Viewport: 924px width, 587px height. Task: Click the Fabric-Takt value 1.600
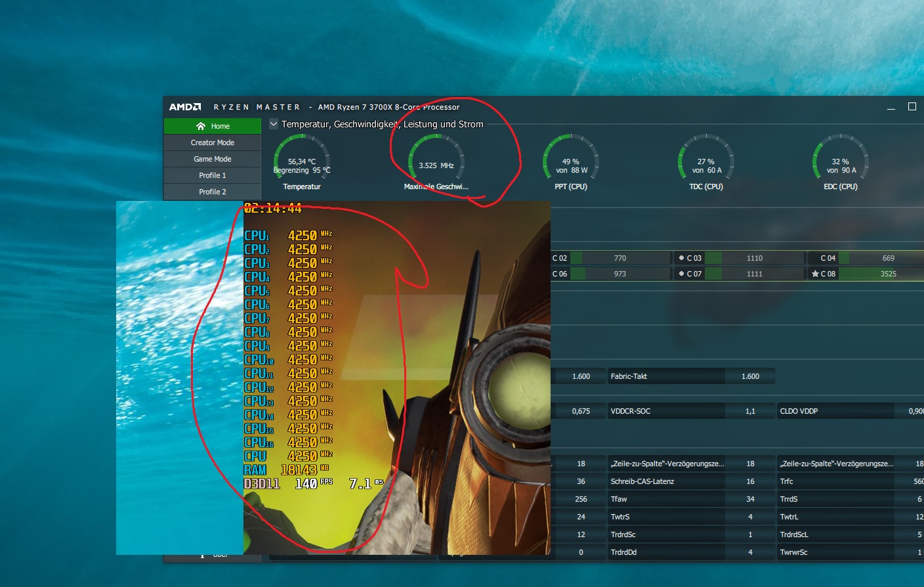click(x=750, y=376)
